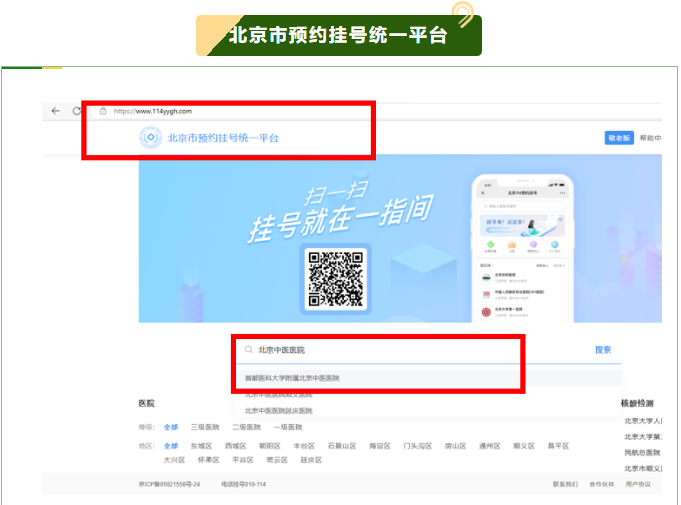Click the phone mockup image on banner
681x505 pixels.
point(522,250)
